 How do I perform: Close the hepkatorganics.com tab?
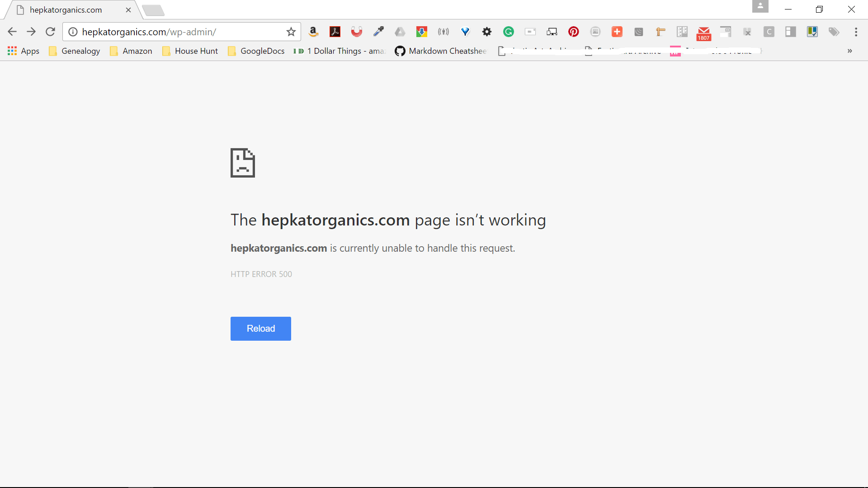point(128,10)
